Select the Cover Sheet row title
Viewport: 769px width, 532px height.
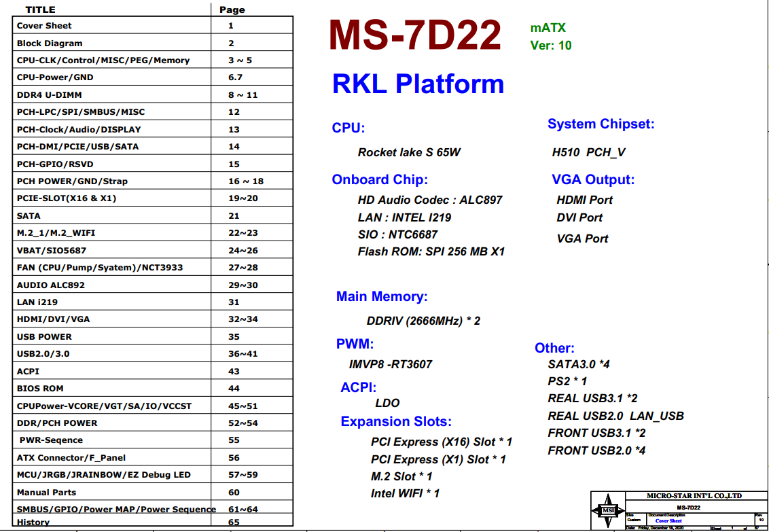pyautogui.click(x=44, y=26)
